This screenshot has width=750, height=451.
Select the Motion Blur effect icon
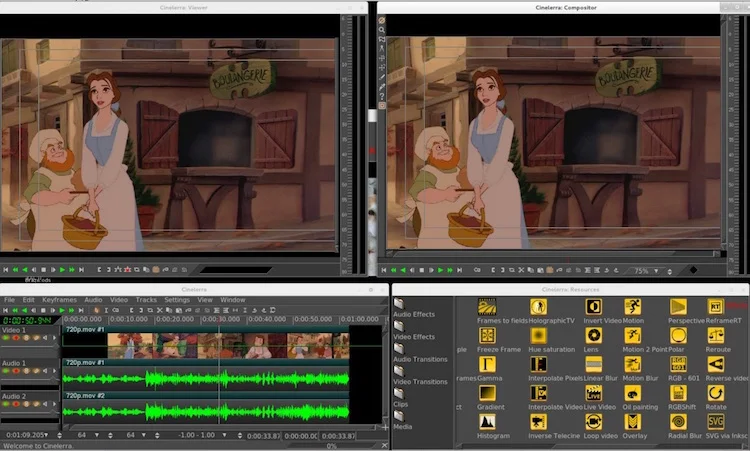632,364
